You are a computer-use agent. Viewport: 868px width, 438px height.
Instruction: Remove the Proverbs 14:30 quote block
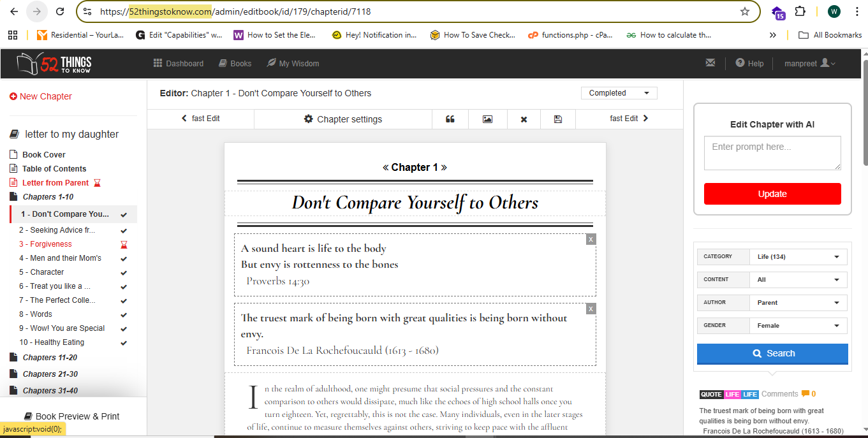[591, 239]
